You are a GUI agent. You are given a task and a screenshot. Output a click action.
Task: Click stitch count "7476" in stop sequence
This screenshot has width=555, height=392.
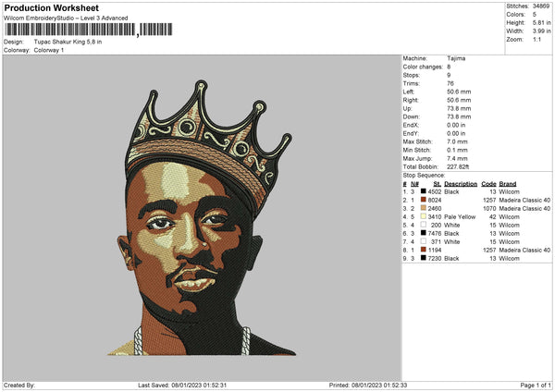(435, 234)
